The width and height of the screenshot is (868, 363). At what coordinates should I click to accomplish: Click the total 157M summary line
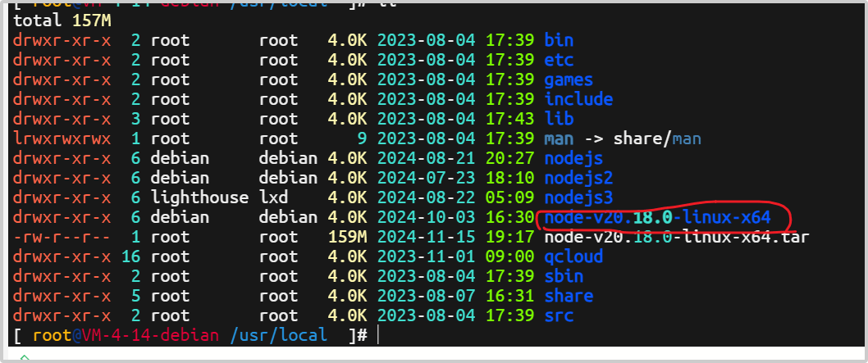pyautogui.click(x=53, y=20)
